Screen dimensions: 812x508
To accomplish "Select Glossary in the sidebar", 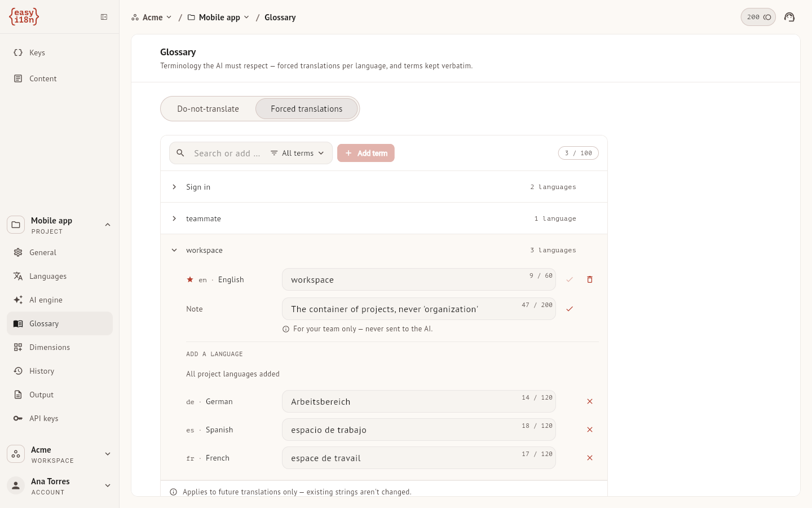I will 60,323.
